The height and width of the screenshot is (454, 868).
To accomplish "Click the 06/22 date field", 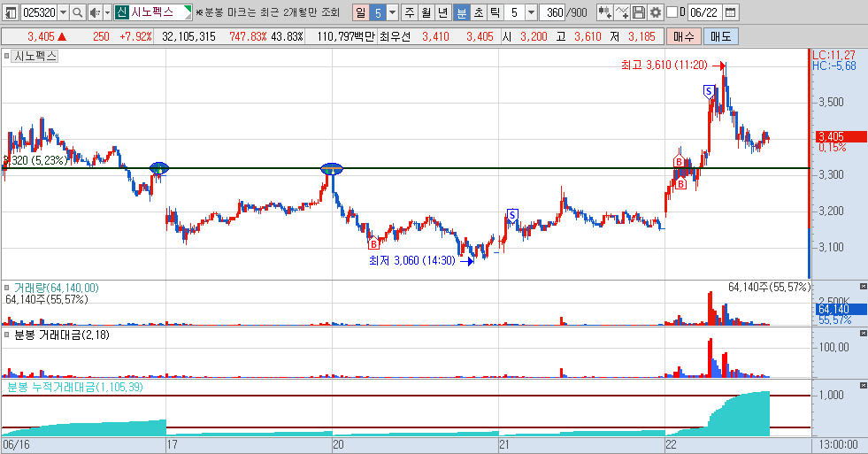I will (x=704, y=12).
